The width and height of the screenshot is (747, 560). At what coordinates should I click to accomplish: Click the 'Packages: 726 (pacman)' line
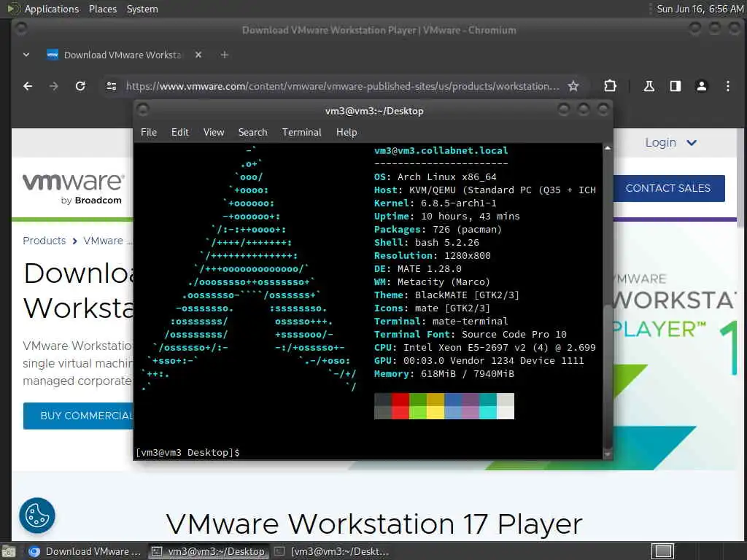[438, 230]
